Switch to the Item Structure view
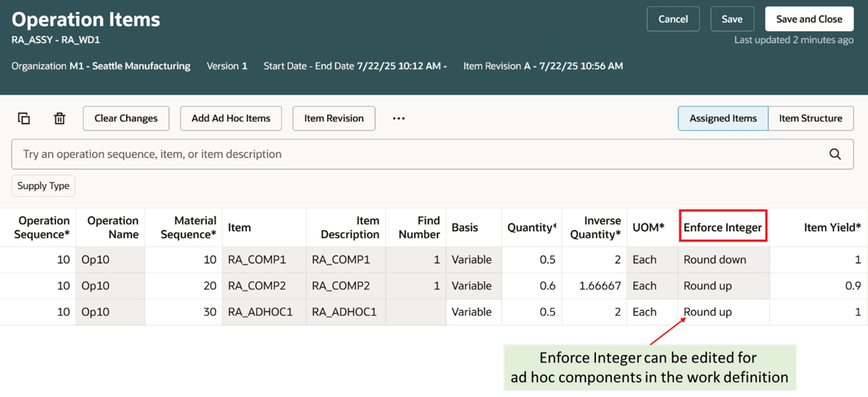The height and width of the screenshot is (397, 868). (811, 118)
